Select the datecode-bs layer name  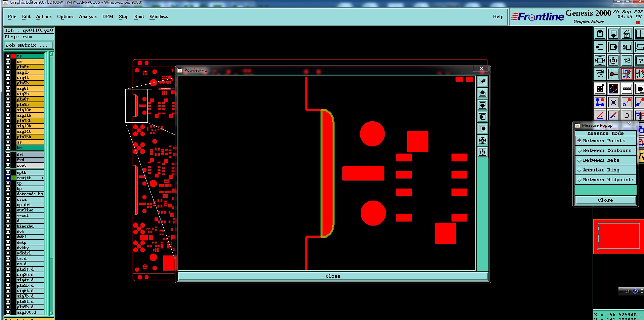coord(30,194)
